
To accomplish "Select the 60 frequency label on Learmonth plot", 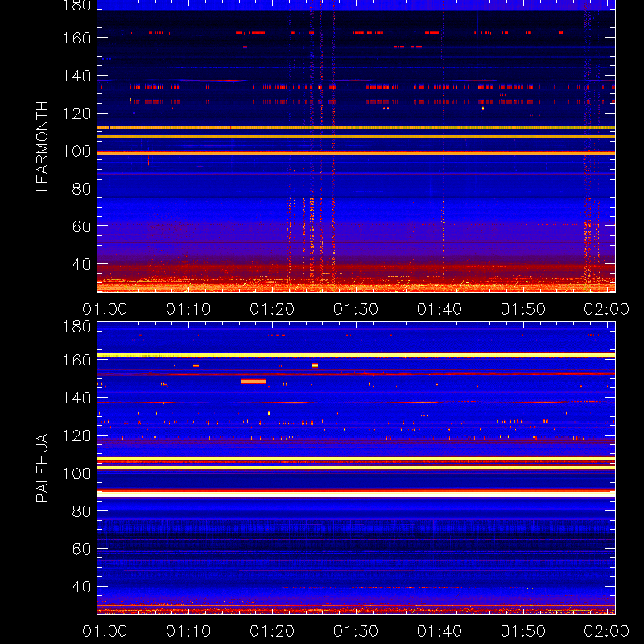I will point(81,226).
